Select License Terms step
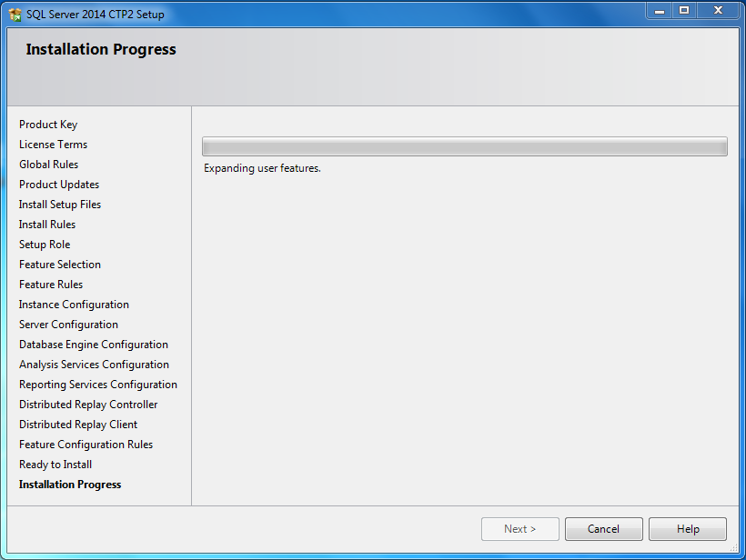746x560 pixels. point(54,145)
